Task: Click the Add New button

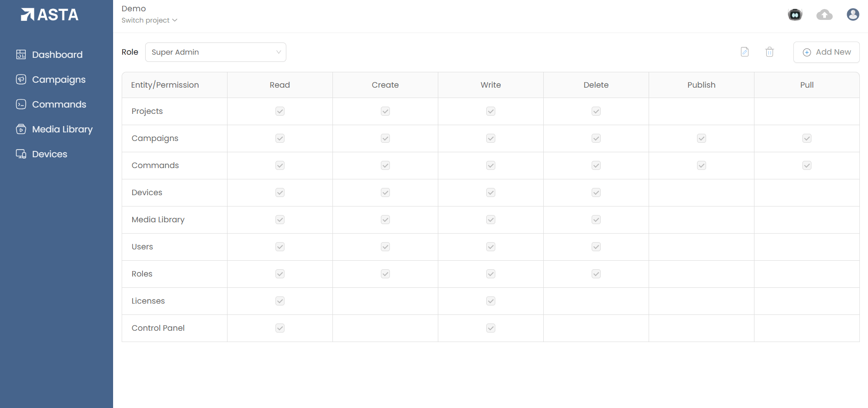Action: point(826,52)
